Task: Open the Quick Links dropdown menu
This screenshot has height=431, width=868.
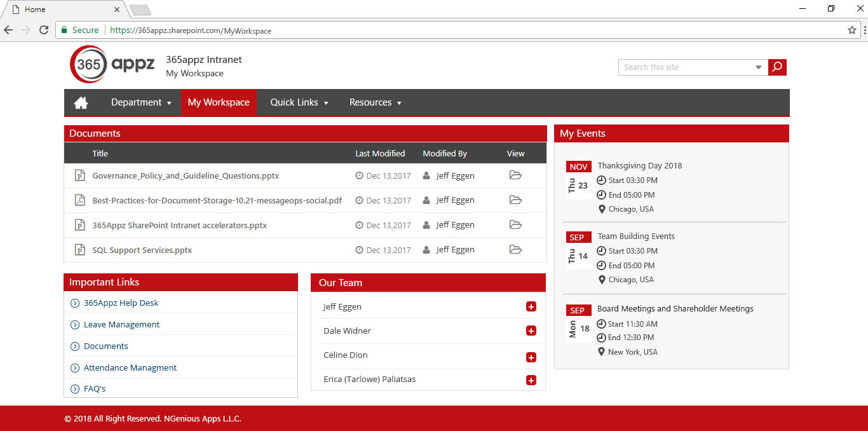Action: 299,102
